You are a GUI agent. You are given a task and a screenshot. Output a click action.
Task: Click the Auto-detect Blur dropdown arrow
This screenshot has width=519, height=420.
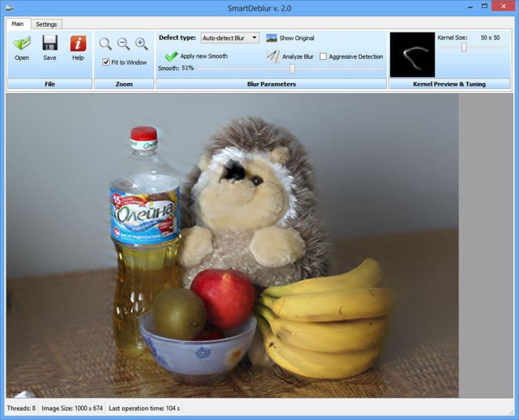[x=254, y=38]
